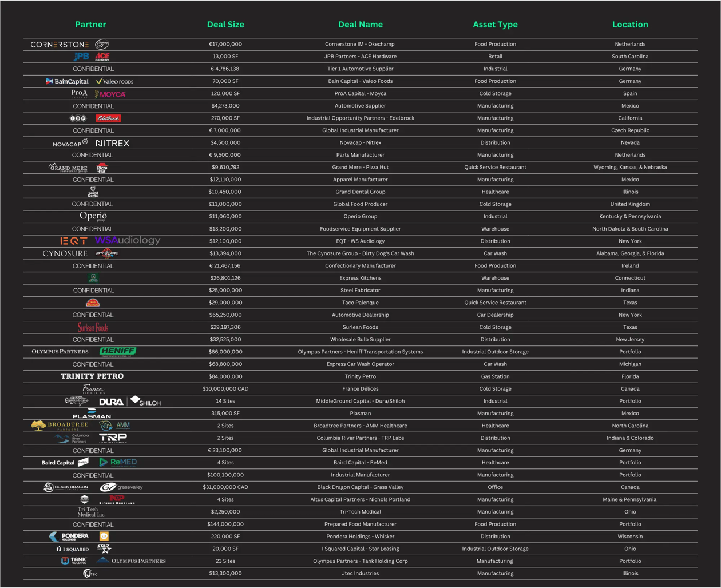The width and height of the screenshot is (721, 588).
Task: Click 'MiddleGround Capital - Dura/Shiloh' deal name
Action: point(360,401)
